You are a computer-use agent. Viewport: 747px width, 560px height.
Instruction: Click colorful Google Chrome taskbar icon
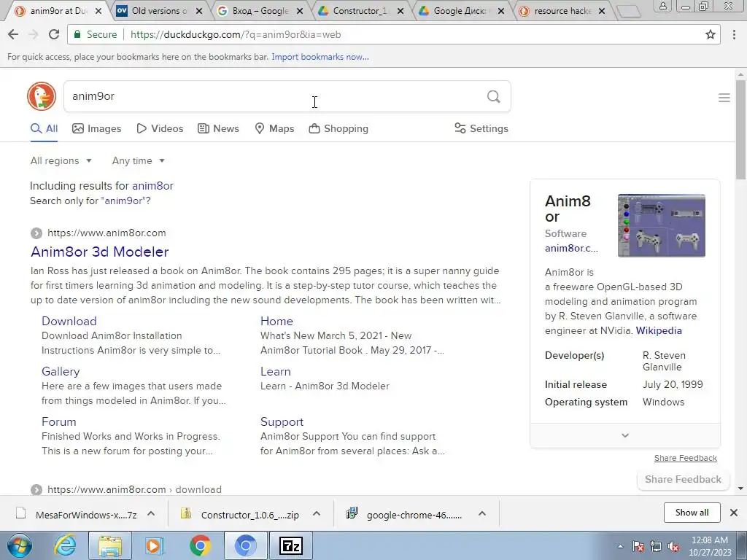pos(200,545)
